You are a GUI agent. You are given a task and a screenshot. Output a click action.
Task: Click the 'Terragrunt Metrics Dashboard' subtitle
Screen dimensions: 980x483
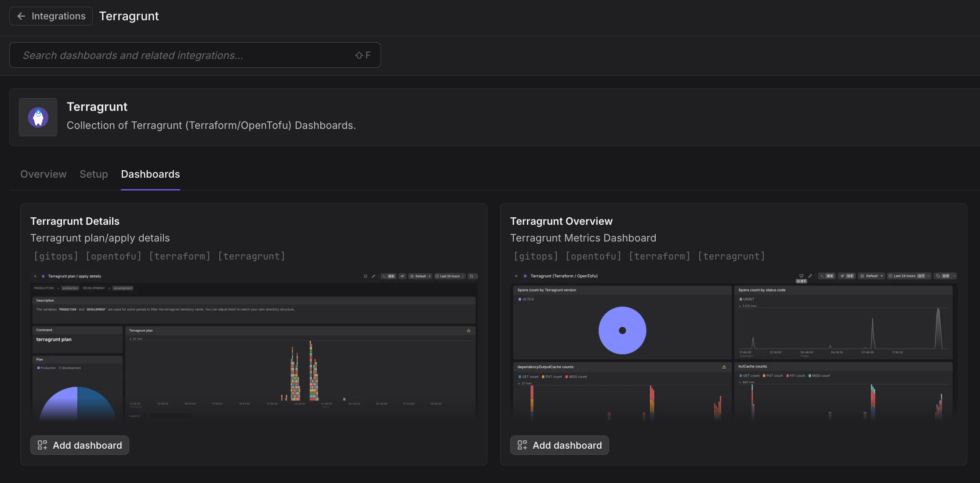point(583,238)
